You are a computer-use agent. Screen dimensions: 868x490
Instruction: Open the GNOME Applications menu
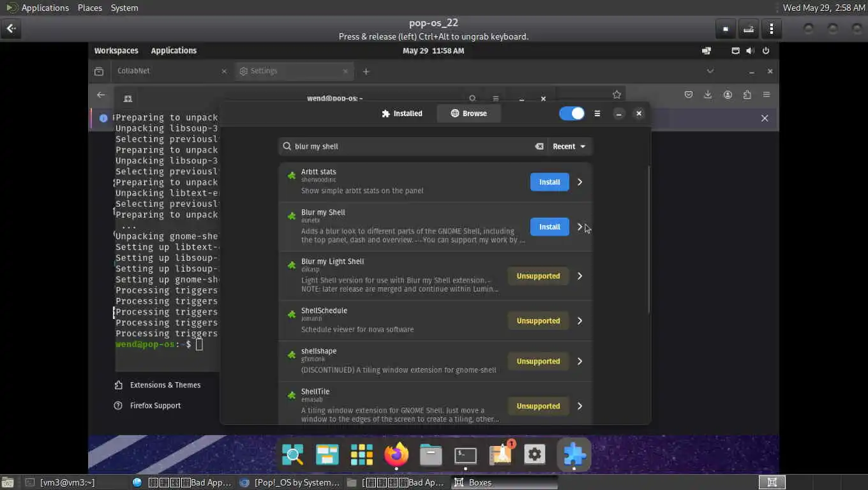click(174, 50)
